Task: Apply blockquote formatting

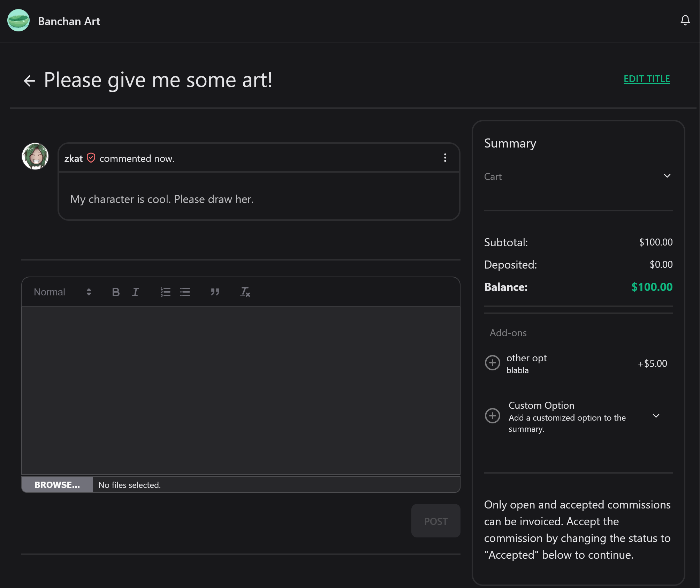Action: (215, 292)
